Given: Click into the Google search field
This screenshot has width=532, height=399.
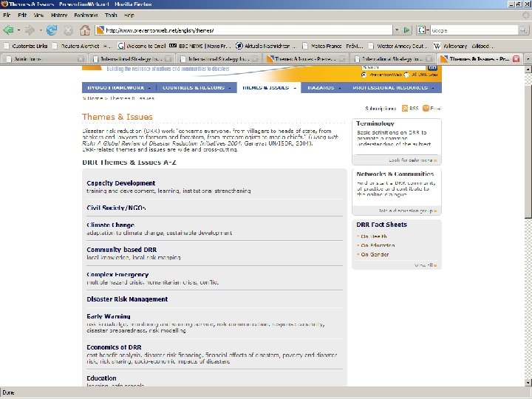Looking at the screenshot, I should 474,30.
